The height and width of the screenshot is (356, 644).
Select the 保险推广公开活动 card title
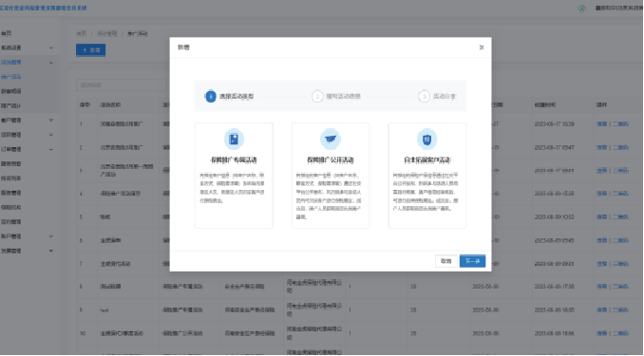[x=331, y=159]
